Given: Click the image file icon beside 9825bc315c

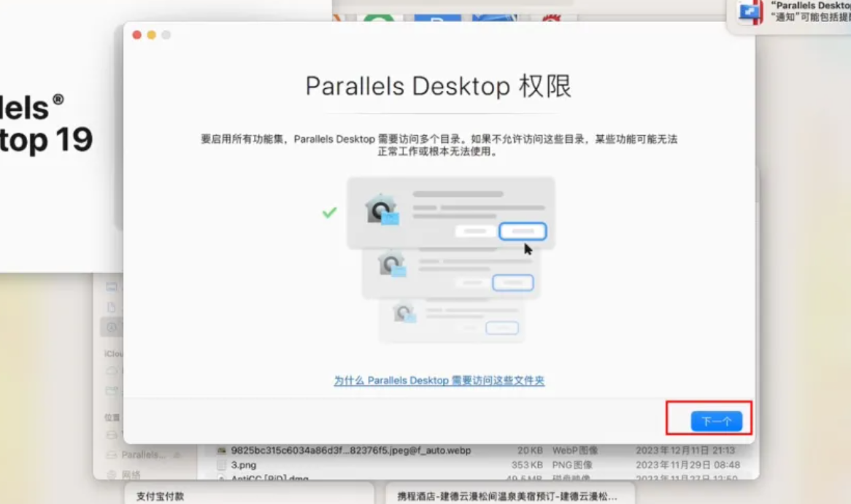Looking at the screenshot, I should (x=221, y=451).
